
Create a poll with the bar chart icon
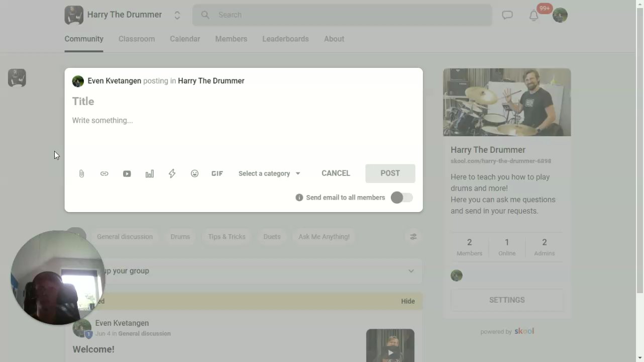click(x=150, y=173)
